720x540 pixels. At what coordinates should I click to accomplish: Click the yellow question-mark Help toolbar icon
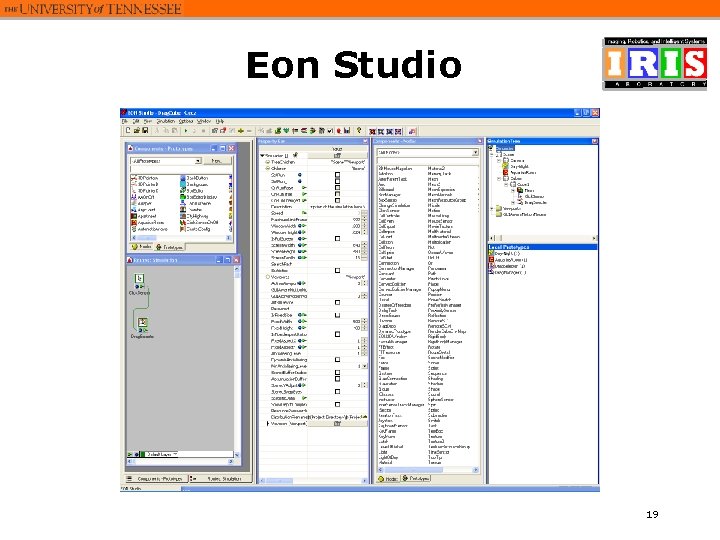pos(359,131)
